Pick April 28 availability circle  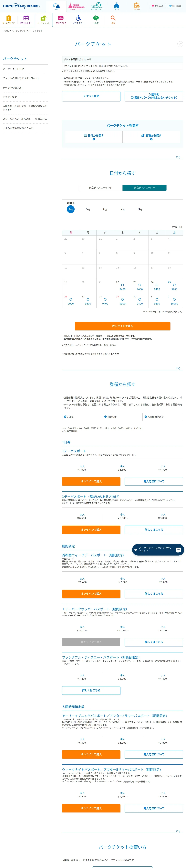click(x=105, y=300)
